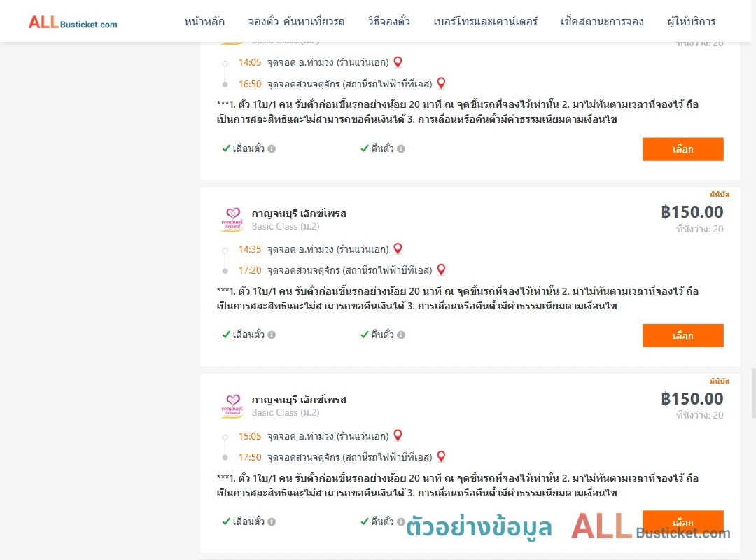Viewport: 756px width, 560px height.
Task: Click คืนตั๋ว label on the 14:05 trip
Action: click(x=382, y=148)
